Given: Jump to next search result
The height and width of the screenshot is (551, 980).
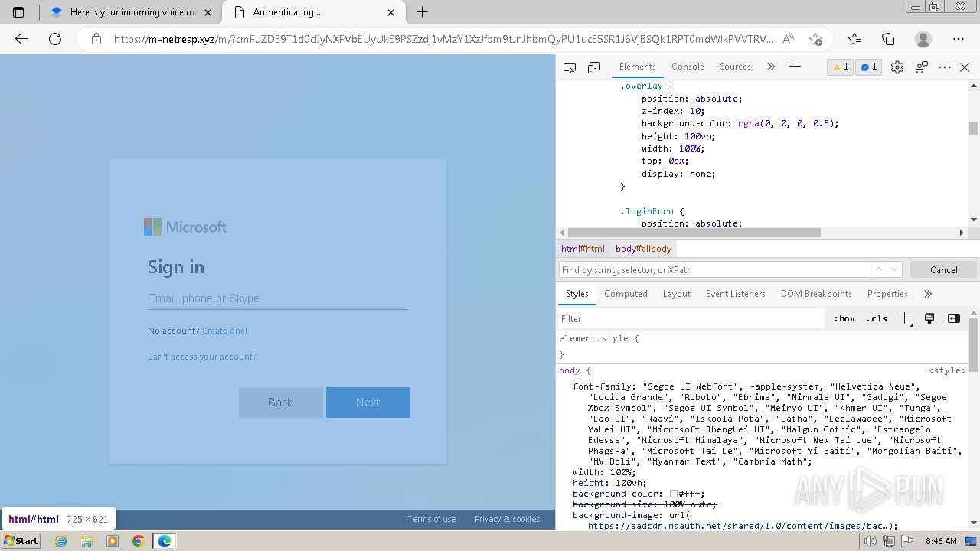Looking at the screenshot, I should [894, 269].
